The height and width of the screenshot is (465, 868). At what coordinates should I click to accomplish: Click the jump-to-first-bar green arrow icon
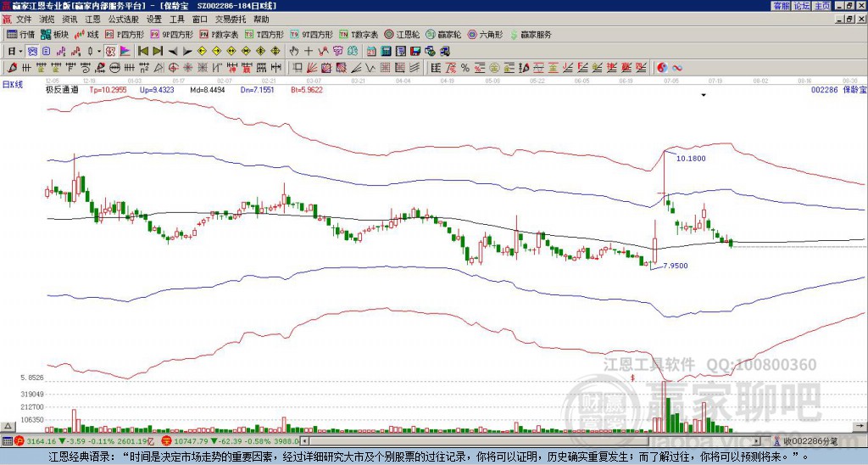(x=142, y=52)
